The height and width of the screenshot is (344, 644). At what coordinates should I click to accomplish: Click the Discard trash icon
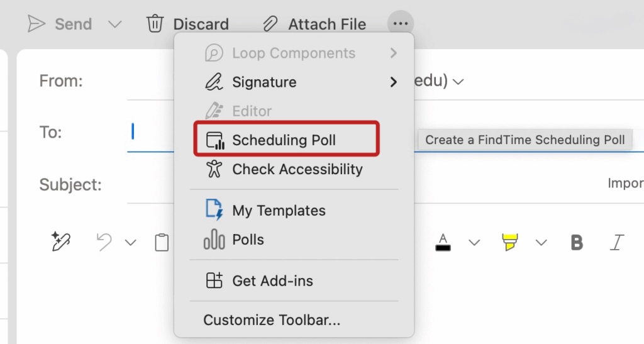pos(155,24)
